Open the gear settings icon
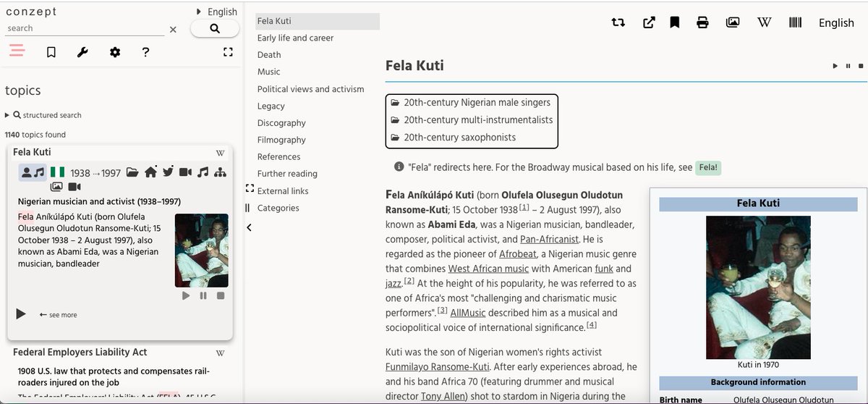868x404 pixels. pos(115,52)
